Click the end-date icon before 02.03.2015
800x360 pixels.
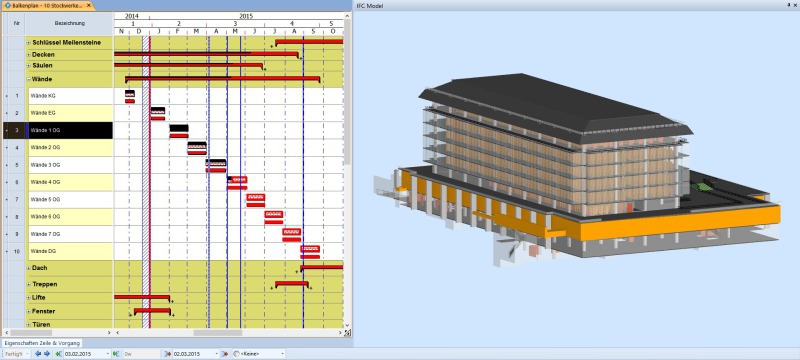point(168,353)
